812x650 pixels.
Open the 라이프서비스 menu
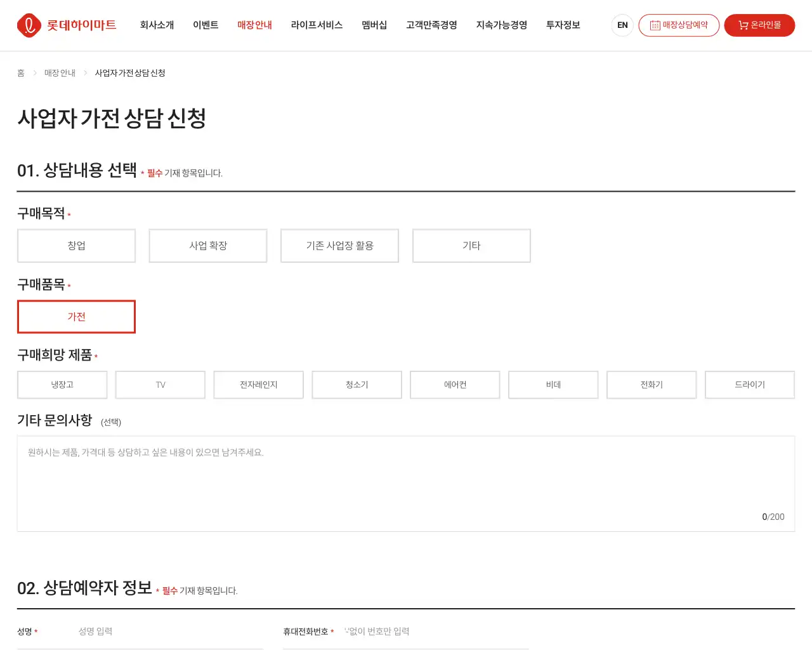click(317, 25)
